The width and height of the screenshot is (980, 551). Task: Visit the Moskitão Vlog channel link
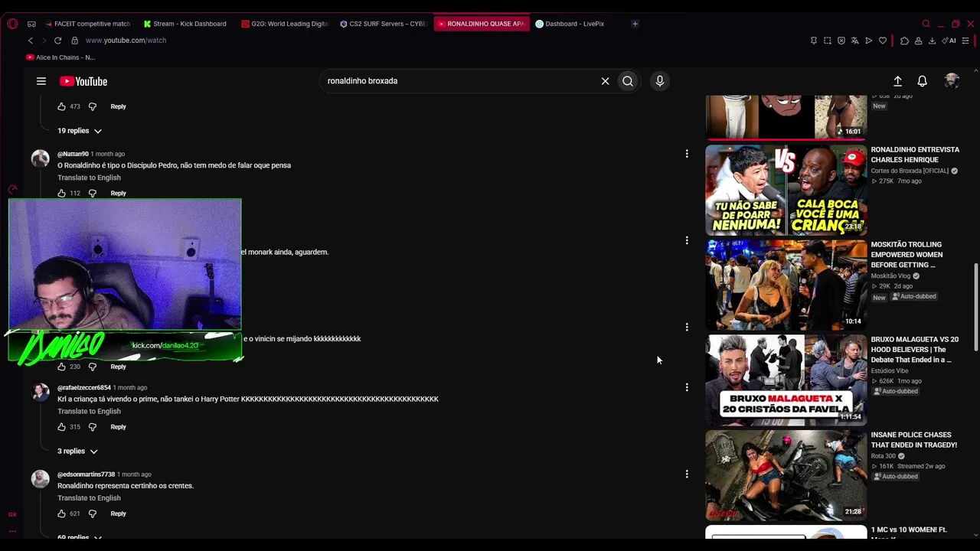(890, 275)
